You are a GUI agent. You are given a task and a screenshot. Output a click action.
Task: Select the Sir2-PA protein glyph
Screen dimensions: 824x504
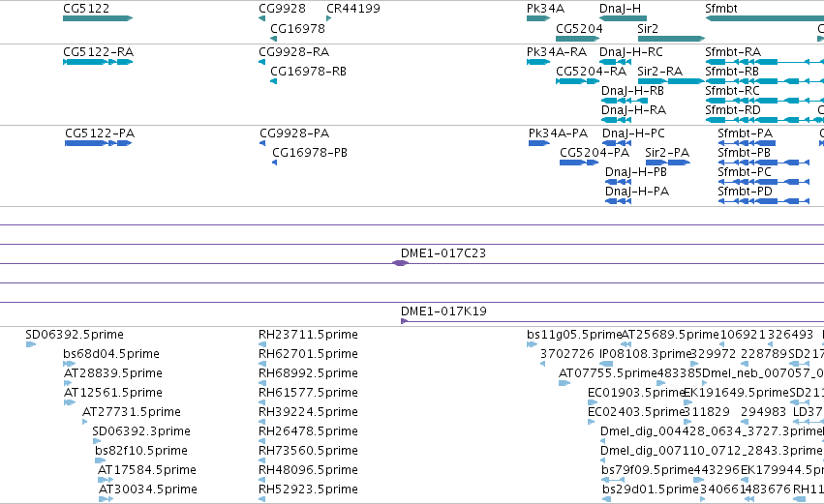click(x=667, y=163)
